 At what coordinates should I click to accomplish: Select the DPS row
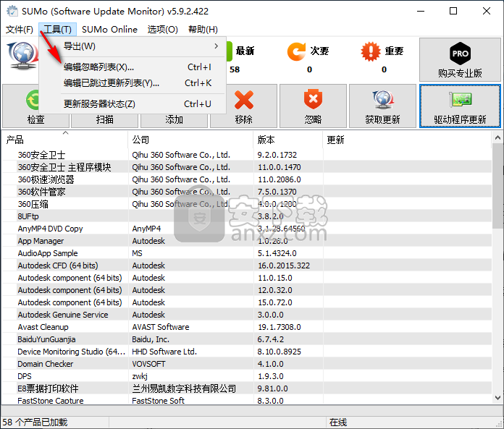247,376
